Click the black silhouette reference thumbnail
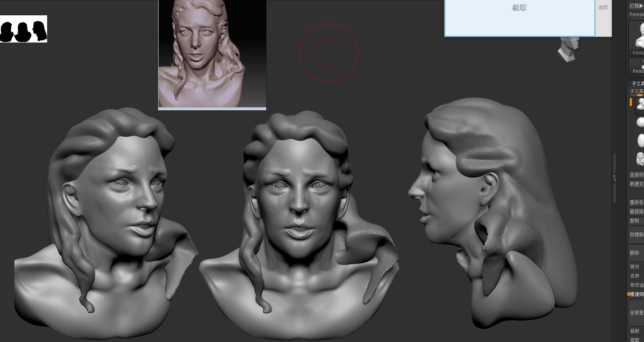644x342 pixels. 23,29
